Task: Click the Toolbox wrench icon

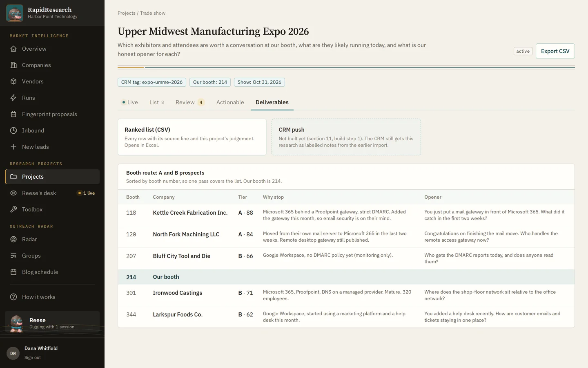Action: tap(13, 209)
